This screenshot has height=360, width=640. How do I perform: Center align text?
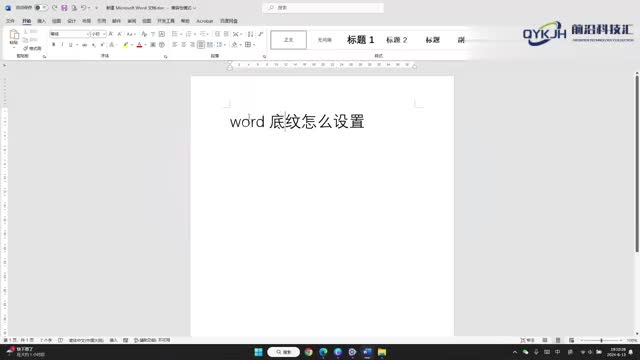[x=184, y=44]
